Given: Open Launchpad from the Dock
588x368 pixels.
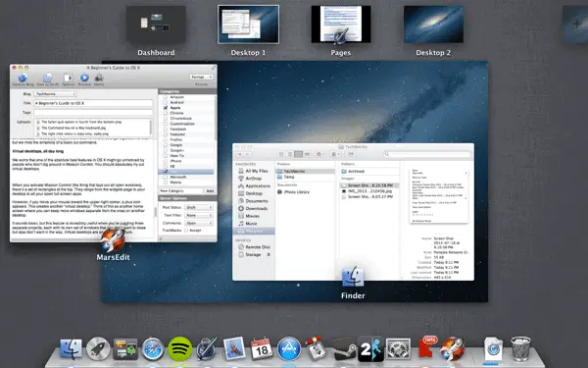Looking at the screenshot, I should pyautogui.click(x=98, y=349).
